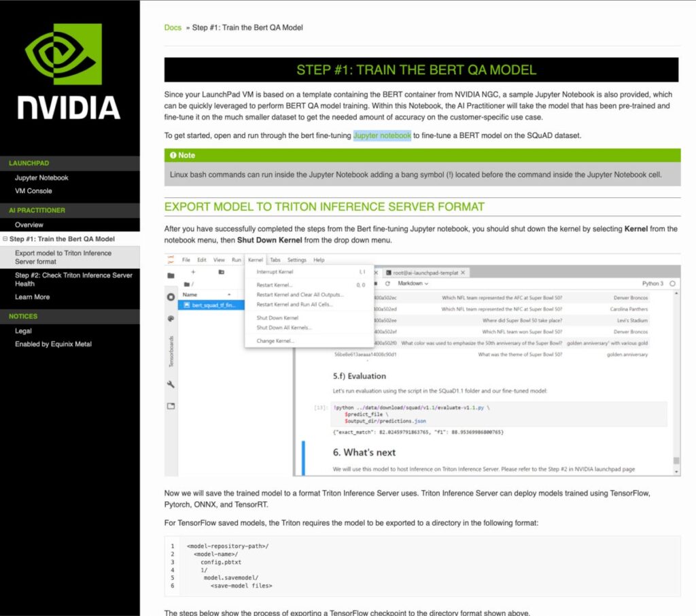Screen dimensions: 696x616
Task: Open the Markdown cell type dropdown
Action: [412, 284]
